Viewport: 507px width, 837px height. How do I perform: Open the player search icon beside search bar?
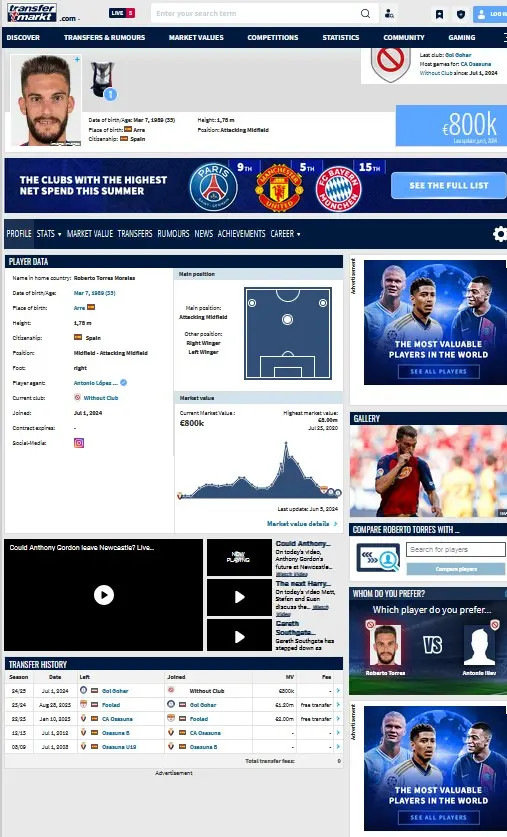tap(390, 14)
